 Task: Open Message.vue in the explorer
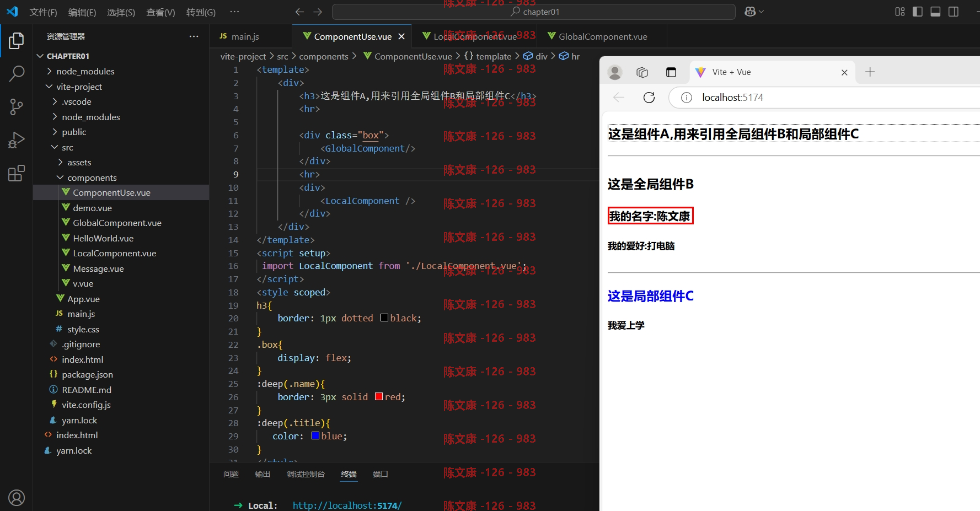[121, 268]
